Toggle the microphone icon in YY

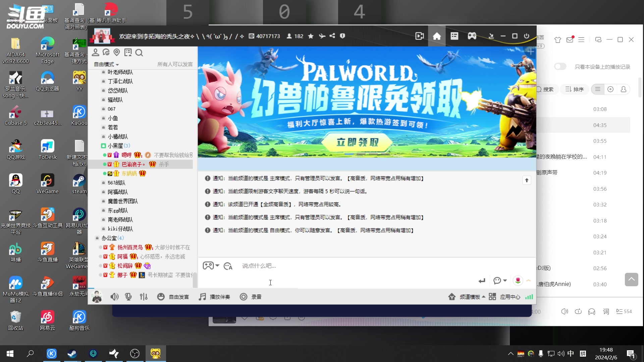[x=128, y=297]
